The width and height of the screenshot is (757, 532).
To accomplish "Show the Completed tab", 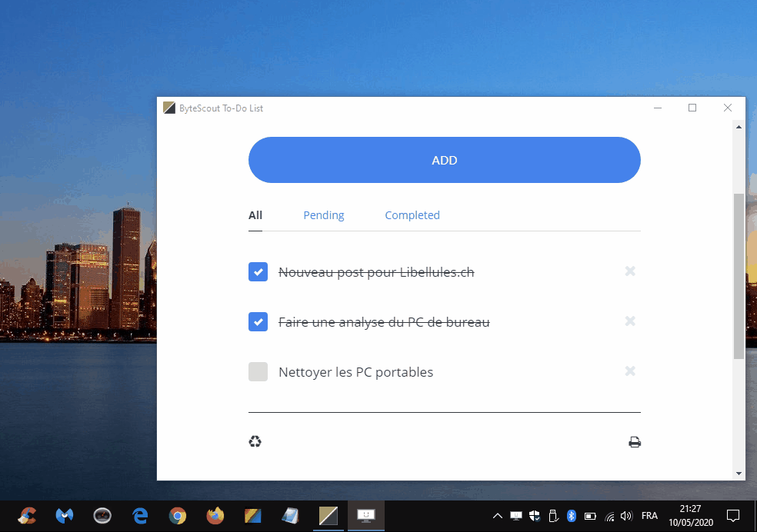I will coord(412,215).
